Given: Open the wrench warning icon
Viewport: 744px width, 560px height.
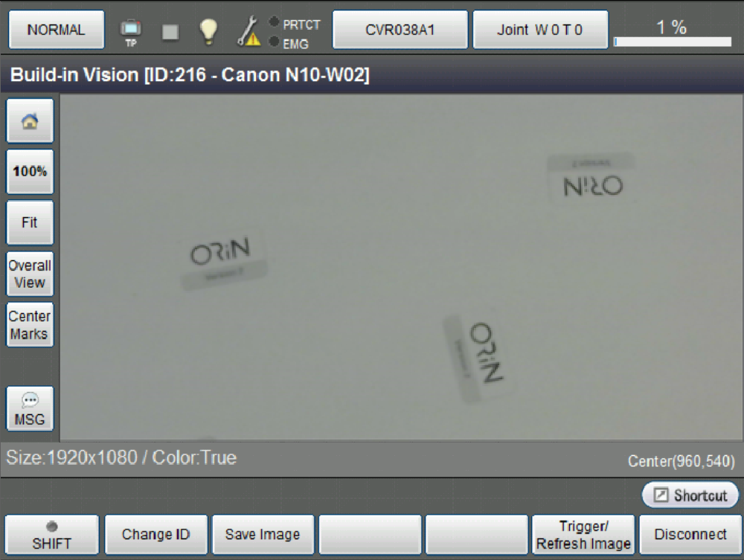Looking at the screenshot, I should pyautogui.click(x=249, y=31).
